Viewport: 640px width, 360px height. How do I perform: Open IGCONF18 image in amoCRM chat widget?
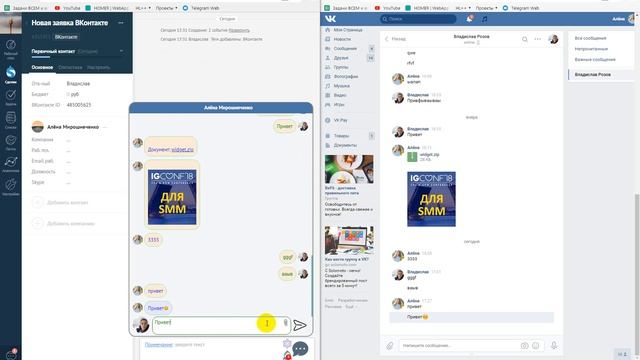pos(172,197)
